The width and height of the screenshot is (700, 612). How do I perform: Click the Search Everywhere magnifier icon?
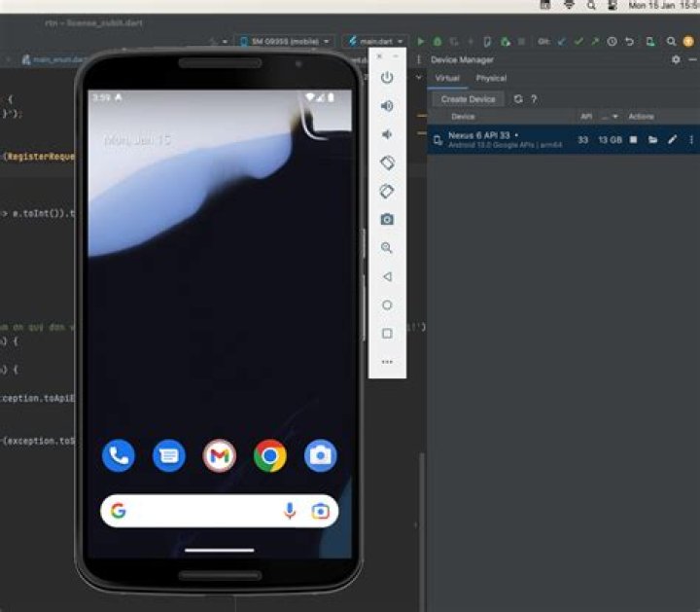pyautogui.click(x=671, y=42)
